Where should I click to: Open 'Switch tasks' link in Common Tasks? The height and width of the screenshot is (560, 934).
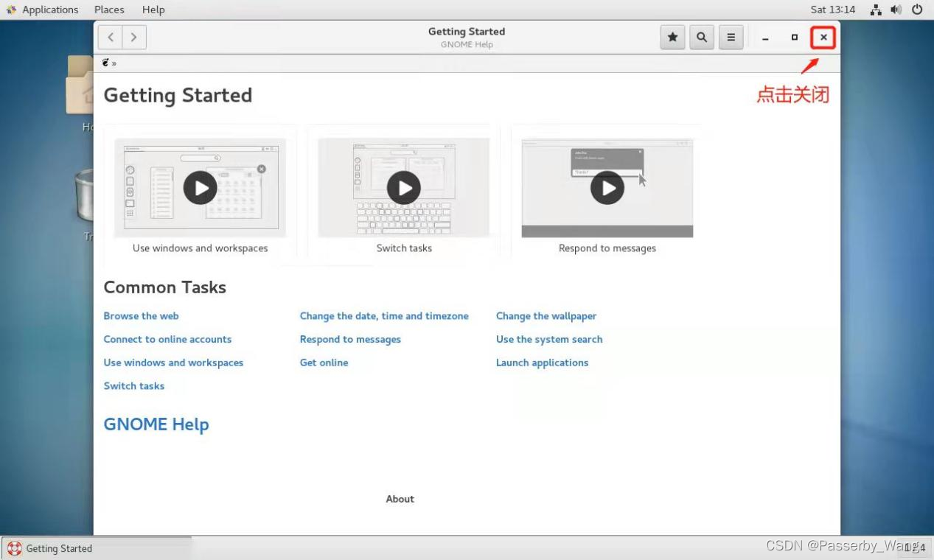pos(134,386)
